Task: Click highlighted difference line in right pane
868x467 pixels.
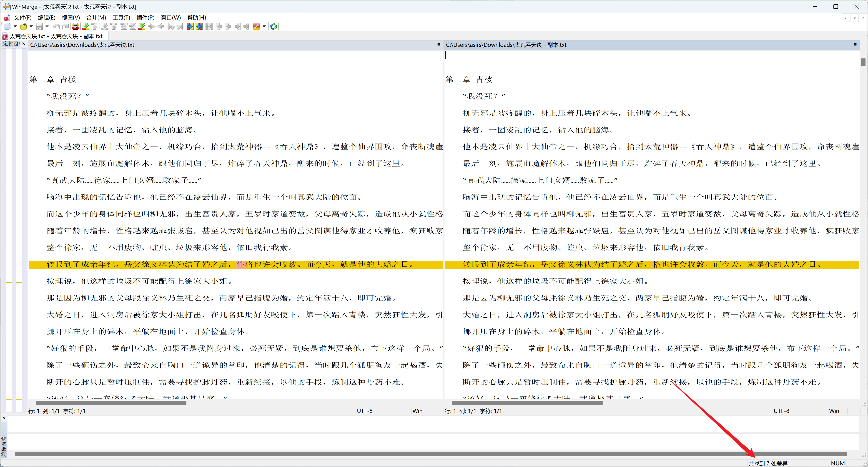Action: click(652, 264)
